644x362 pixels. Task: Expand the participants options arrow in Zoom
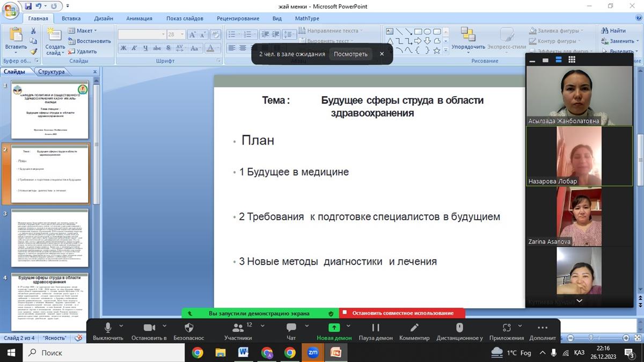point(263,325)
